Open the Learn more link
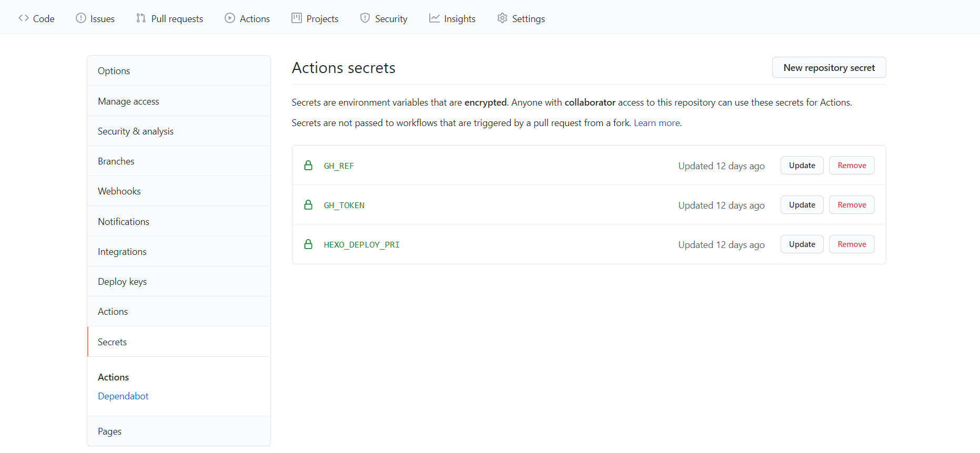 pos(656,123)
